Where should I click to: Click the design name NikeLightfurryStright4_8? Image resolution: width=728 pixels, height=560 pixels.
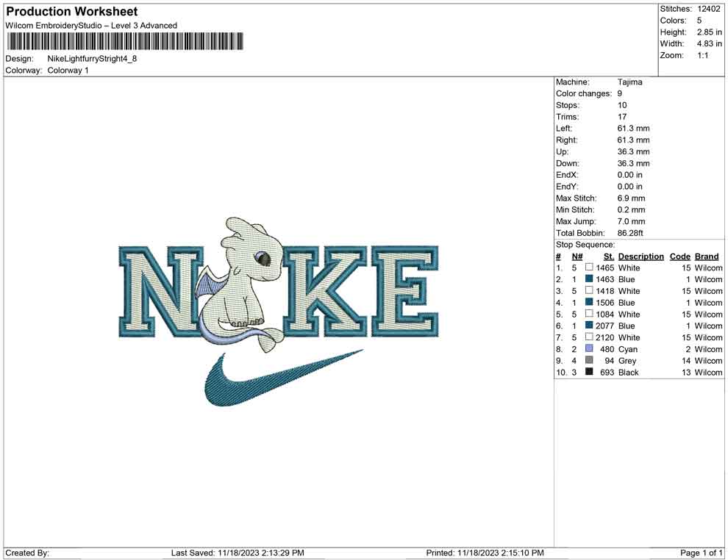pos(92,59)
